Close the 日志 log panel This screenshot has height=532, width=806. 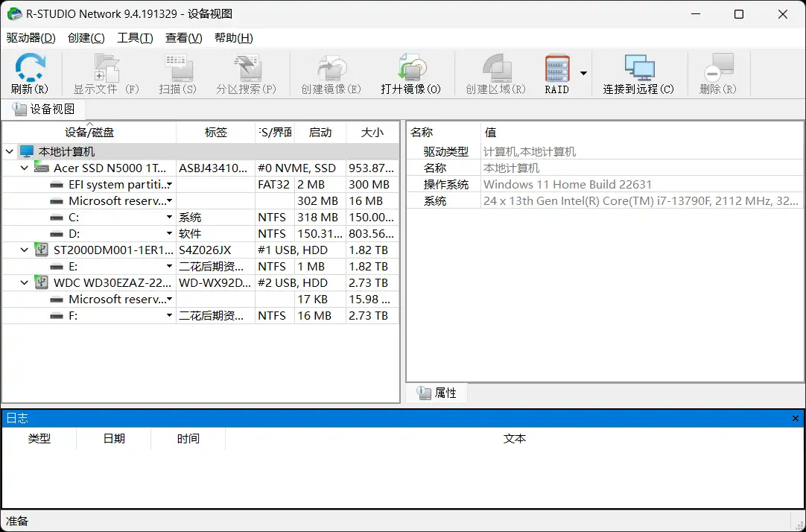796,418
